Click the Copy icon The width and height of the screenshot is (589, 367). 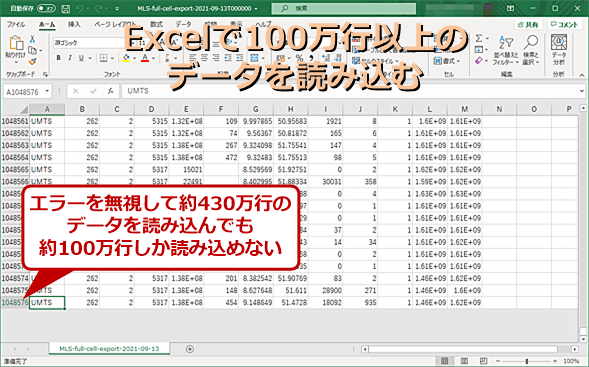coord(33,50)
